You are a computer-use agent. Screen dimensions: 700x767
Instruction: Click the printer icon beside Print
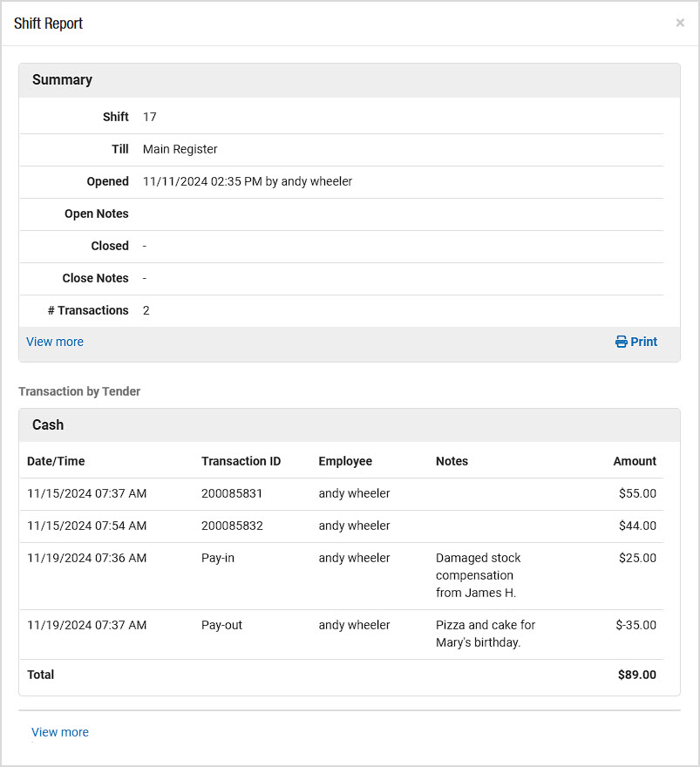(621, 342)
